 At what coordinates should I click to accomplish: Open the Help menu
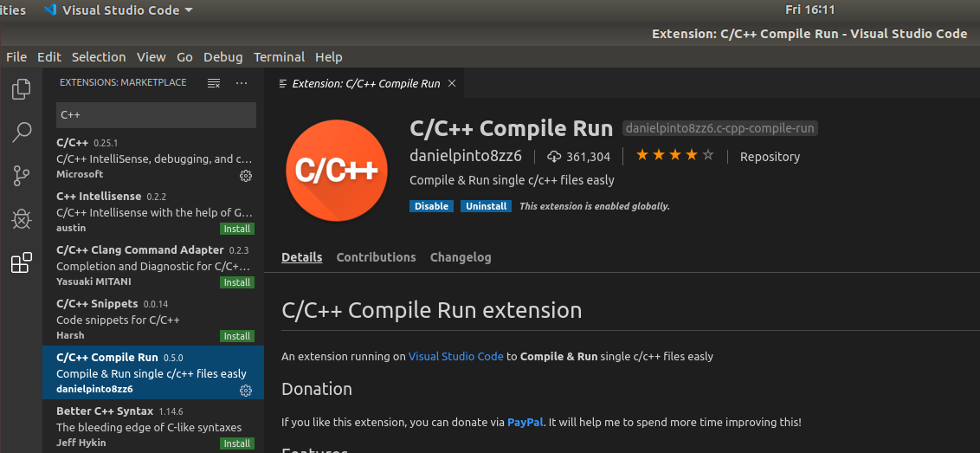click(x=329, y=57)
